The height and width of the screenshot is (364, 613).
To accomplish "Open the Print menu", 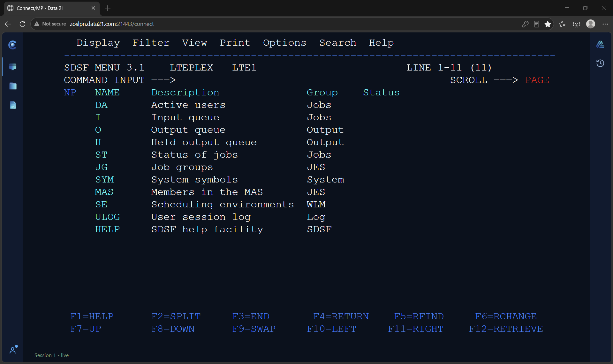I will coord(235,43).
